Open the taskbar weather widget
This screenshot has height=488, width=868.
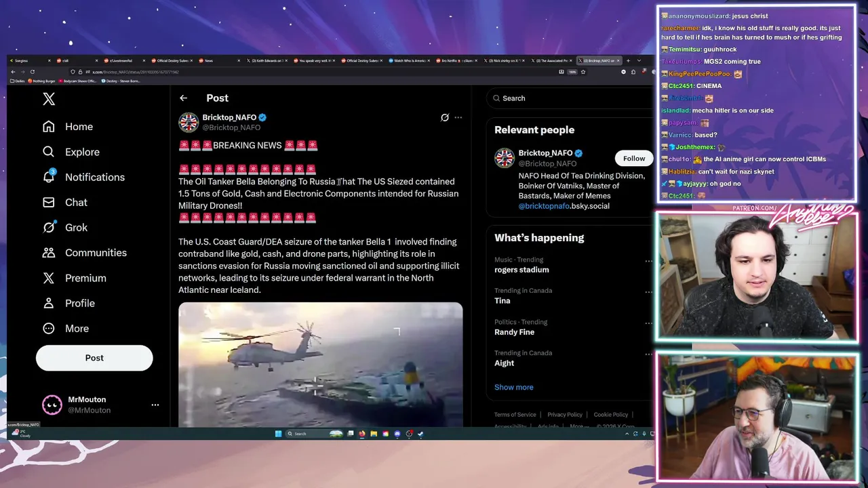(x=22, y=434)
